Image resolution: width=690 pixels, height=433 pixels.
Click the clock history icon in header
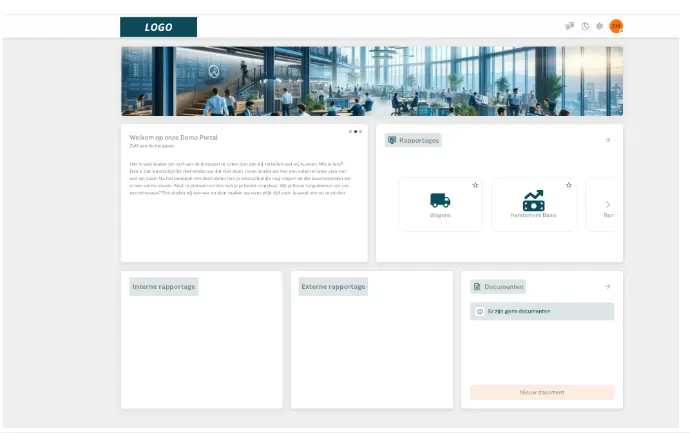click(x=585, y=26)
